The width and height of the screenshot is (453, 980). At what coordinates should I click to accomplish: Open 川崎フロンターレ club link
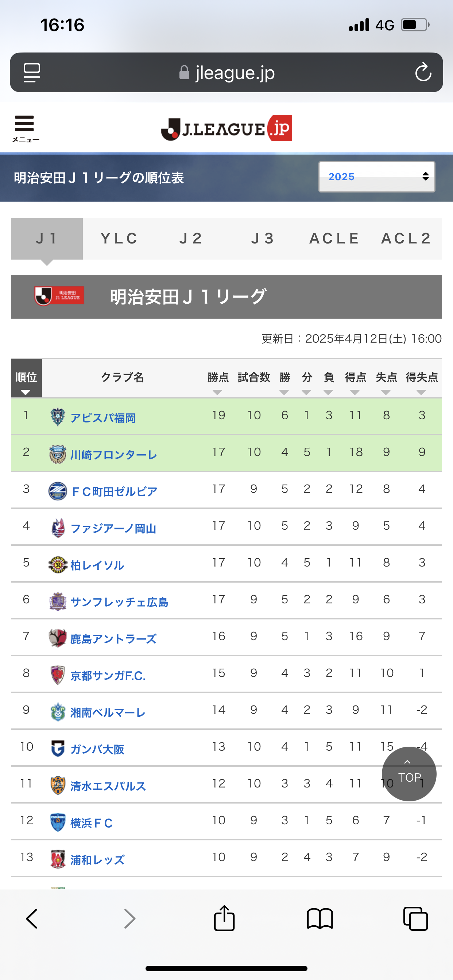(113, 454)
